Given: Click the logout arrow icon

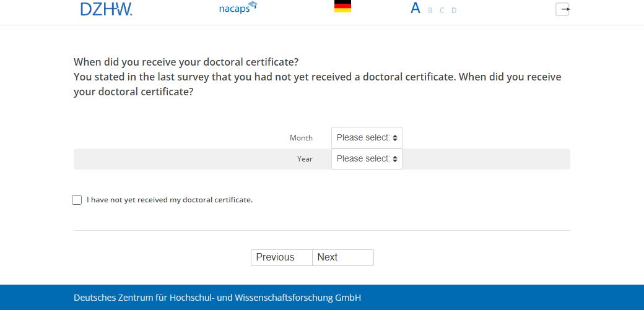Looking at the screenshot, I should point(562,9).
